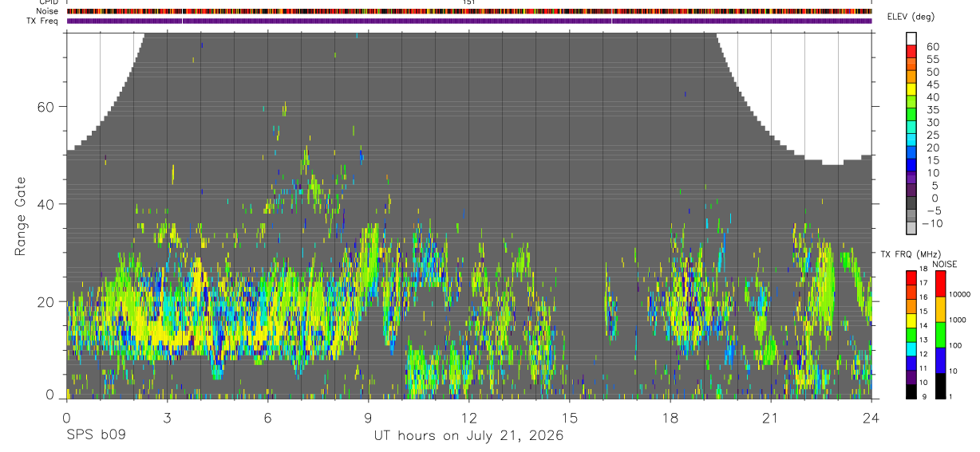Click the red top segment of TX FRQ bar
980x452 pixels.
click(911, 277)
